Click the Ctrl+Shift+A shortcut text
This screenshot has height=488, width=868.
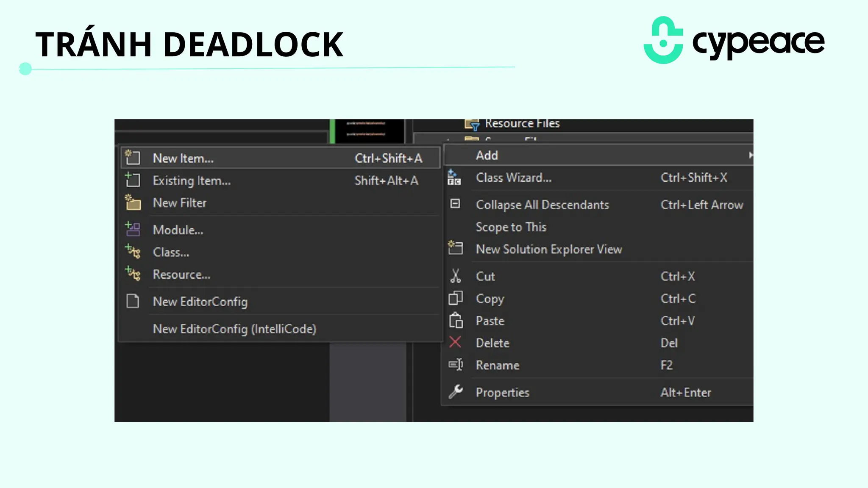click(388, 158)
